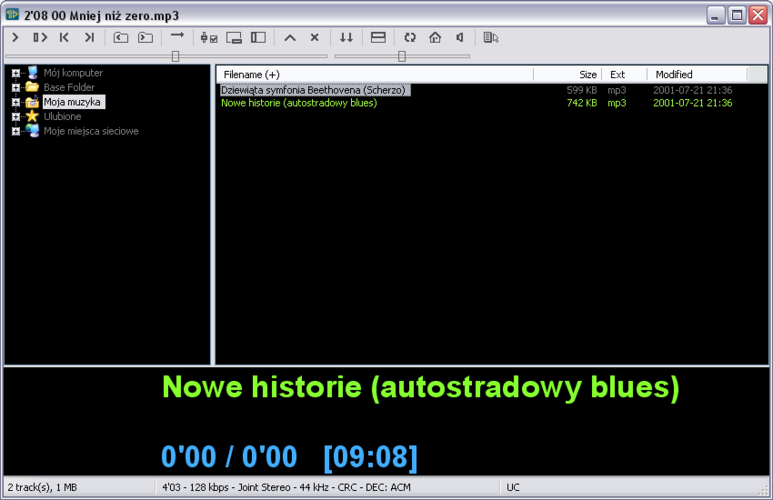Click the home folder icon

435,37
